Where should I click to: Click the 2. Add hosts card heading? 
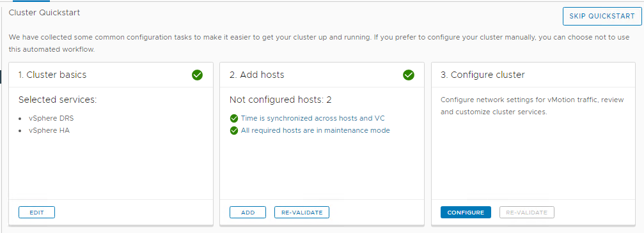(x=256, y=75)
